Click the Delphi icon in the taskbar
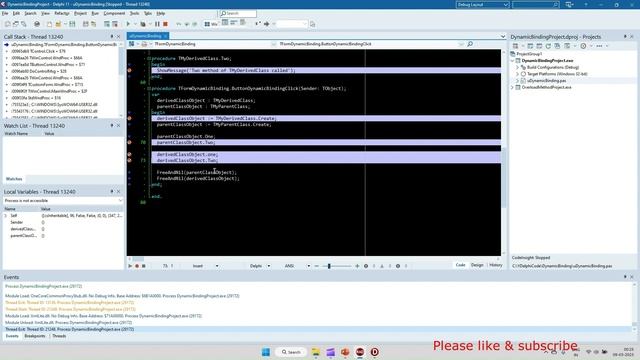Image resolution: width=640 pixels, height=360 pixels. [374, 352]
